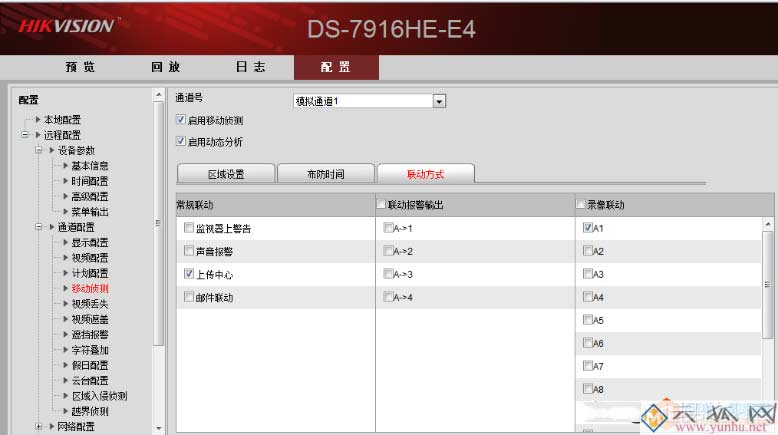The image size is (778, 435).
Task: Open 云台配置 tree item
Action: click(90, 380)
